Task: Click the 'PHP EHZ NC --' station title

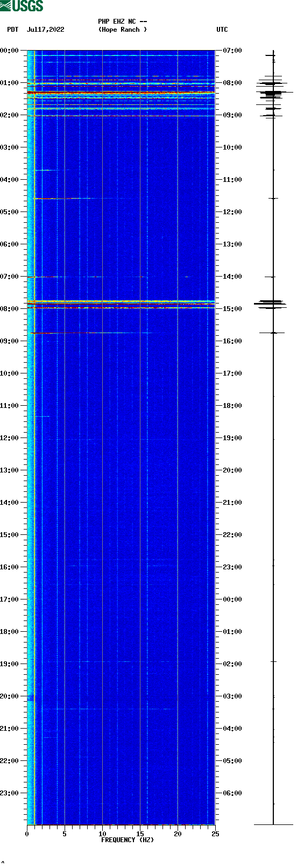Action: tap(123, 22)
